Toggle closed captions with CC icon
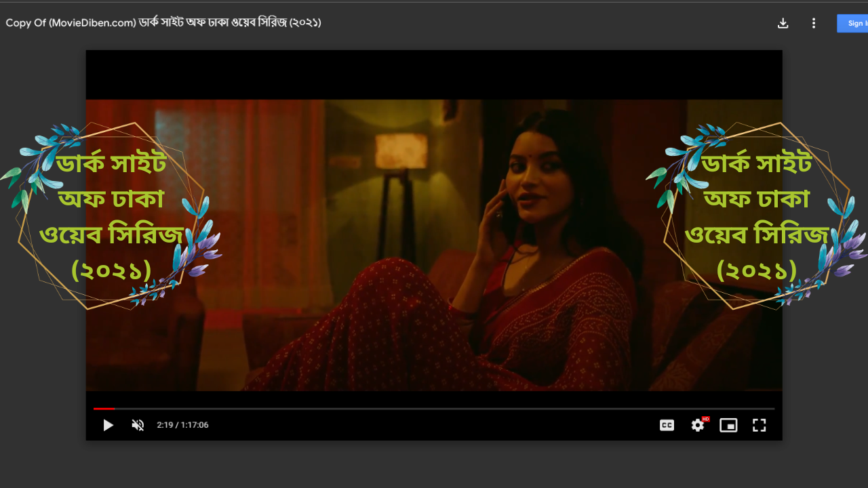The width and height of the screenshot is (868, 488). (667, 425)
